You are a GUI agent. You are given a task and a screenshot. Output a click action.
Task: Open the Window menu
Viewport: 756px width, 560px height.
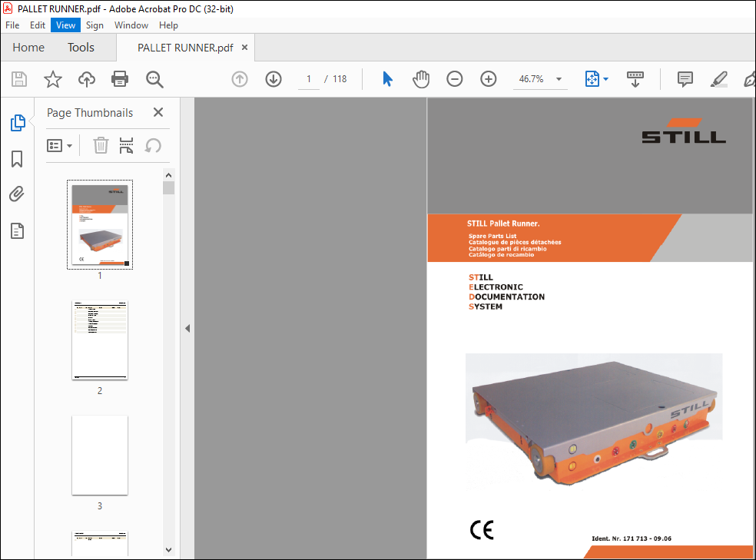point(131,25)
